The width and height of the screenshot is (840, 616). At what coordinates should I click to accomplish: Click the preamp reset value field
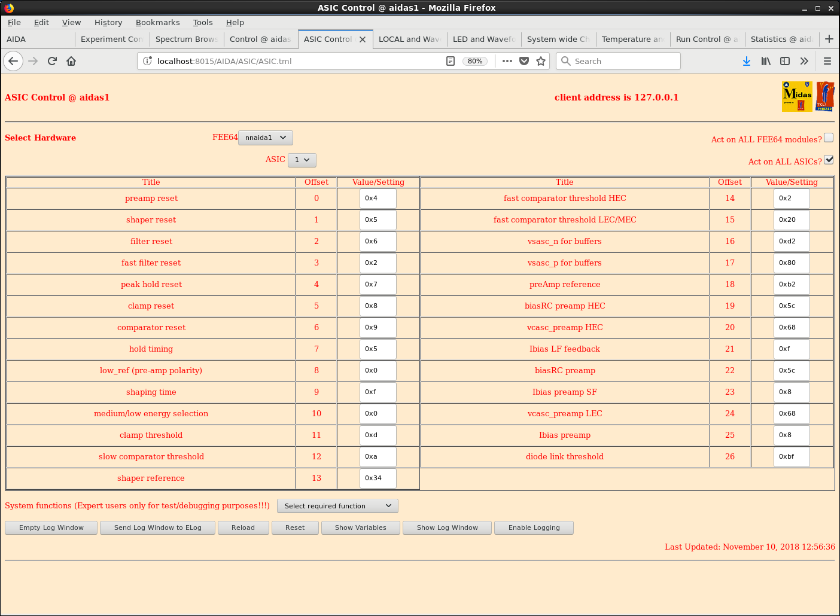click(378, 199)
